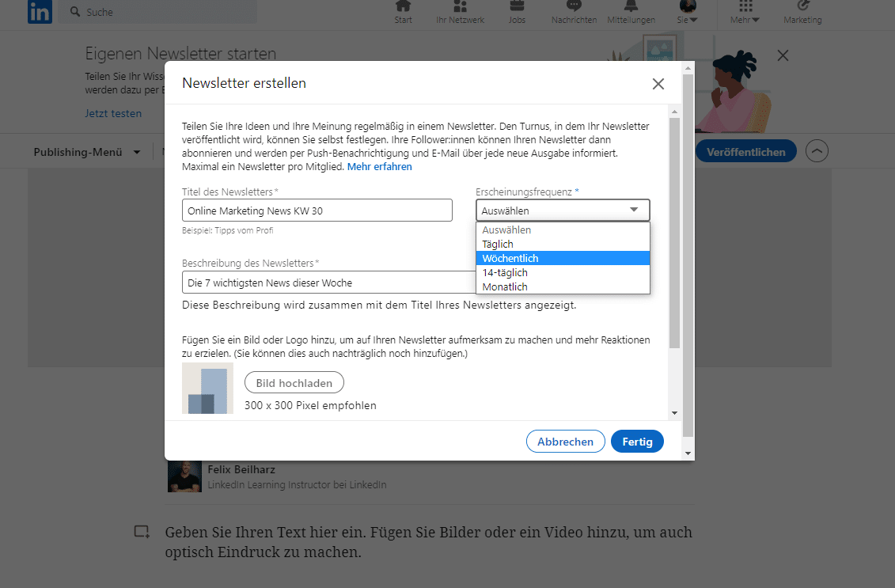Click the add media icon beside the text
This screenshot has width=895, height=588.
(x=142, y=532)
